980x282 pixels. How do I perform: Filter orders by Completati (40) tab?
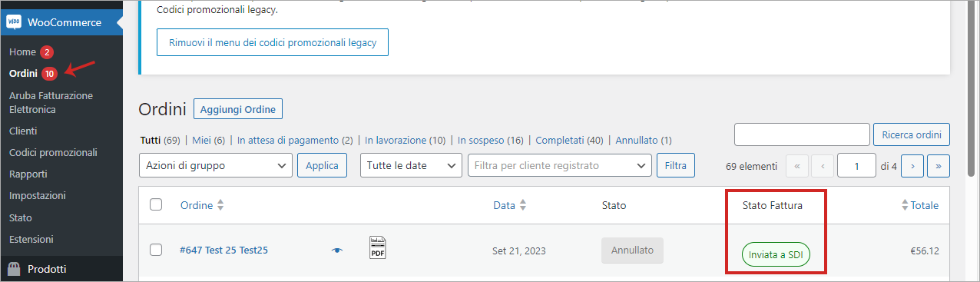(x=569, y=141)
